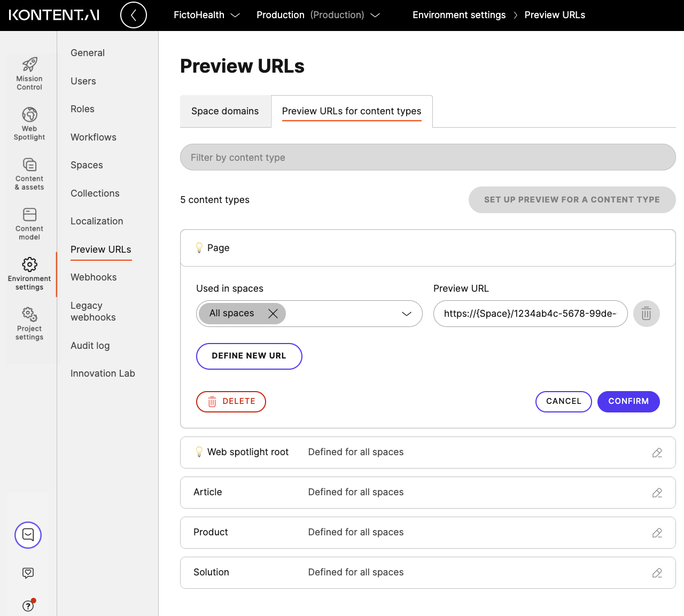
Task: Edit the Article preview URL with pencil icon
Action: point(657,493)
